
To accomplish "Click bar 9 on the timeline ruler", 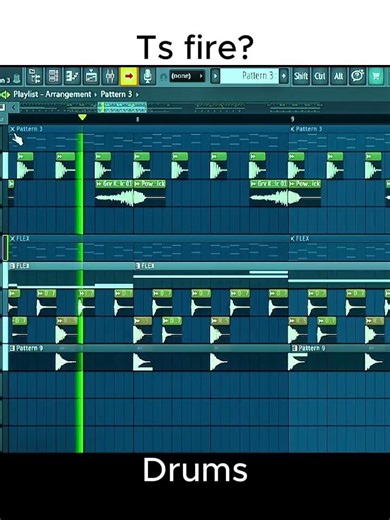I will point(292,119).
